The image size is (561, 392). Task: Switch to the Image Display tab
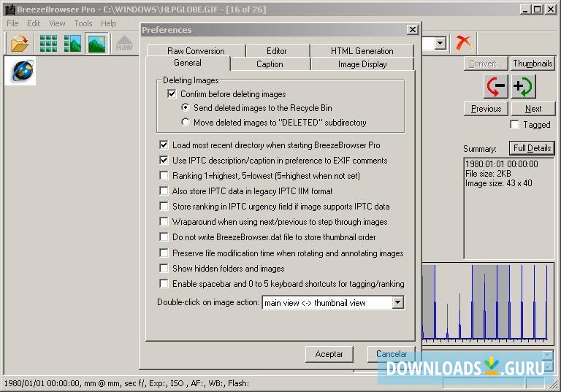pyautogui.click(x=362, y=64)
